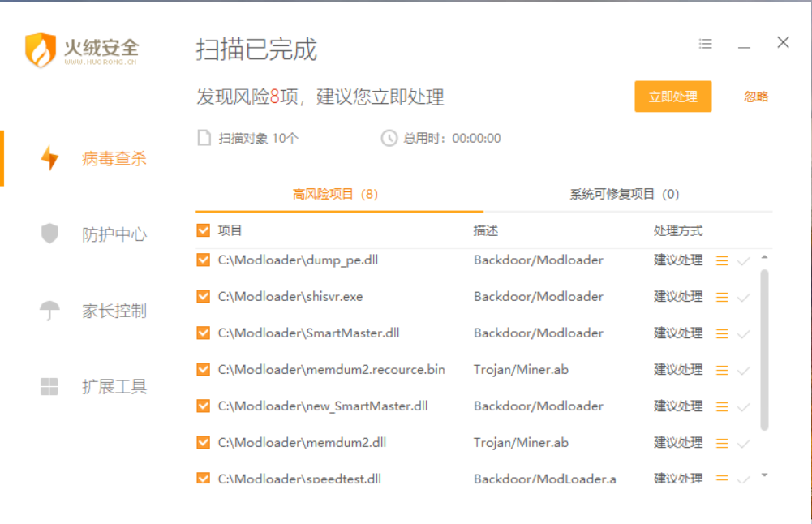Click the details icon for memdum2.recource.bin
Screen dimensions: 812x524
[x=722, y=371]
